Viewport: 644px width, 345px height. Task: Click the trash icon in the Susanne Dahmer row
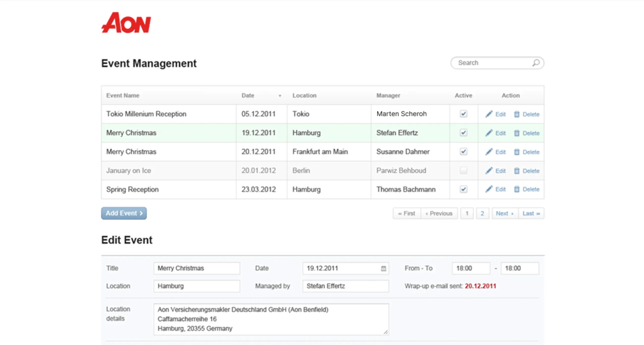coord(516,152)
